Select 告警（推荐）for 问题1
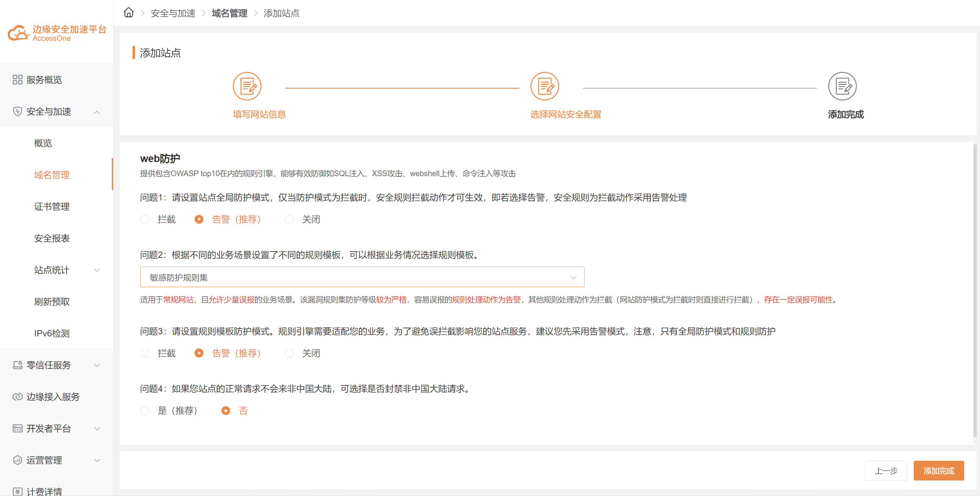980x496 pixels. (x=199, y=219)
